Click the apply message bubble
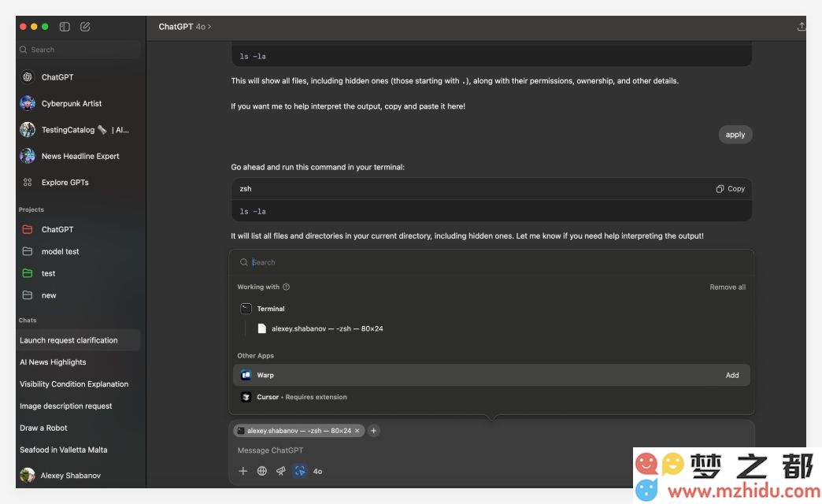The image size is (822, 504). tap(735, 135)
